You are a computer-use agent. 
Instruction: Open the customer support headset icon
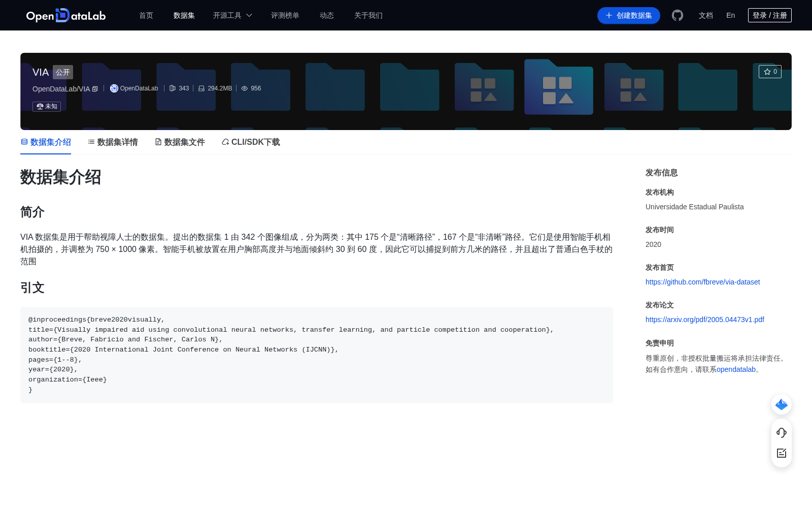pyautogui.click(x=782, y=433)
